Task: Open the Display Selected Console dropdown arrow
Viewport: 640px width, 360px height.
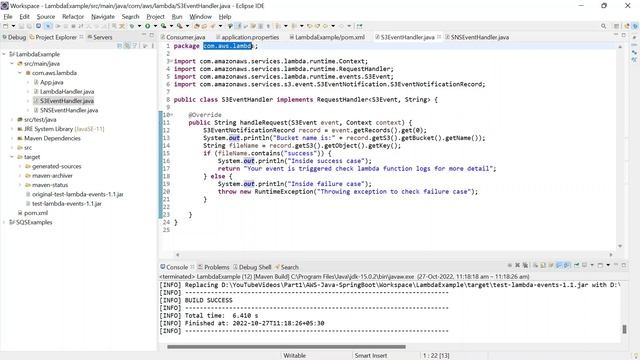Action: tap(592, 265)
